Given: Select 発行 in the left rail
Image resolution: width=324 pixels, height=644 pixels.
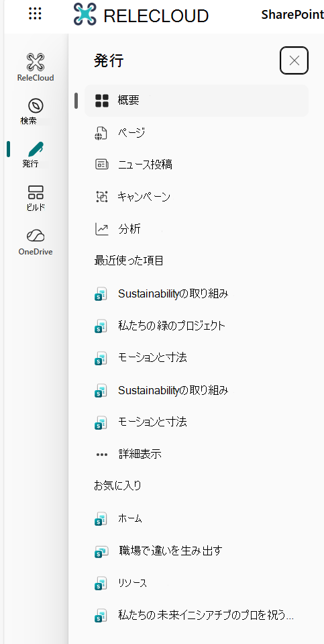Looking at the screenshot, I should coord(36,154).
